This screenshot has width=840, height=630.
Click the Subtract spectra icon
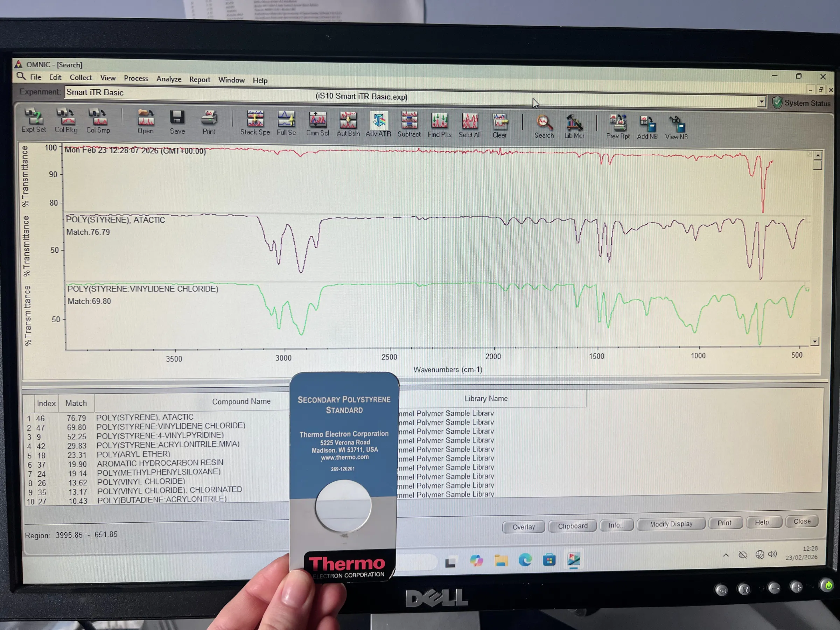pos(409,125)
